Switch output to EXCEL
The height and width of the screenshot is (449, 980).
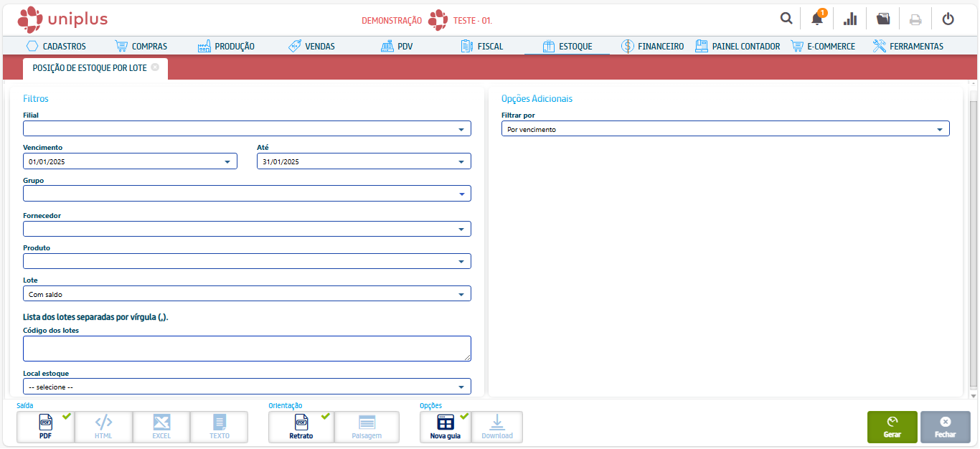(x=161, y=427)
